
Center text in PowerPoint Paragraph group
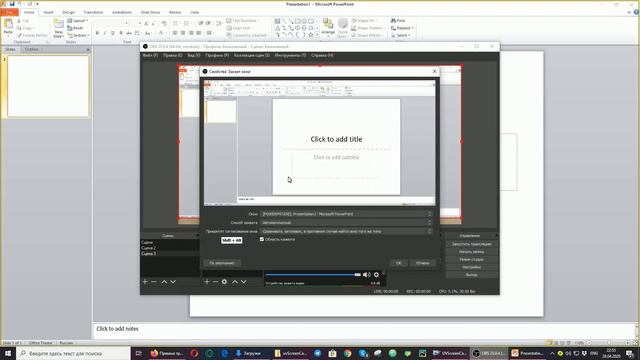click(x=183, y=33)
